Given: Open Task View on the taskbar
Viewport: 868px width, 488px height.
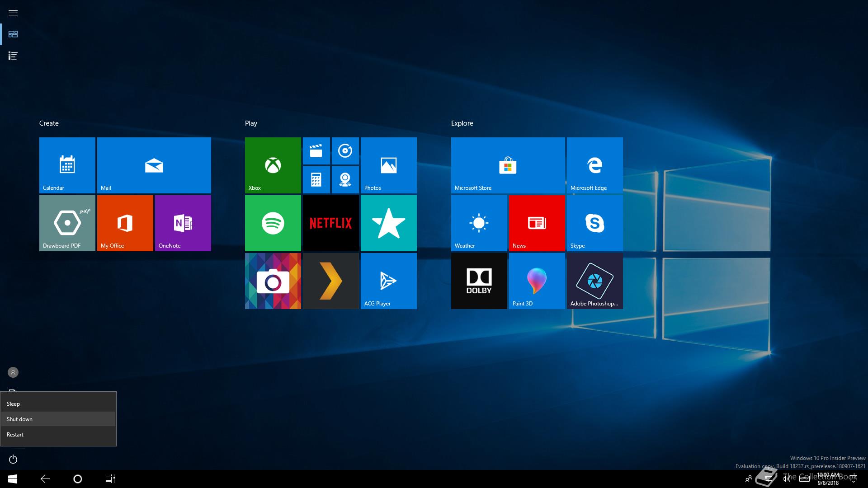Looking at the screenshot, I should [x=110, y=479].
